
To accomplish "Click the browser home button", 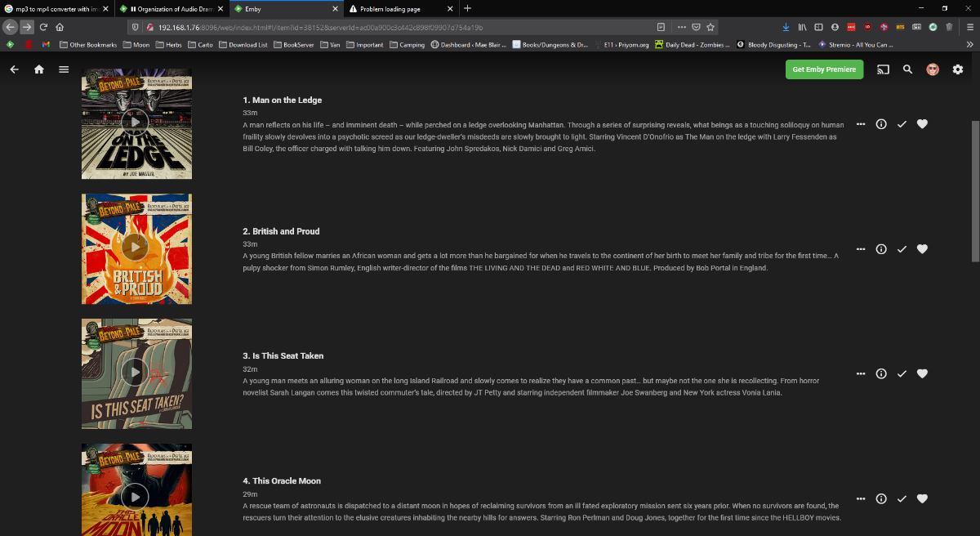I will click(x=60, y=26).
